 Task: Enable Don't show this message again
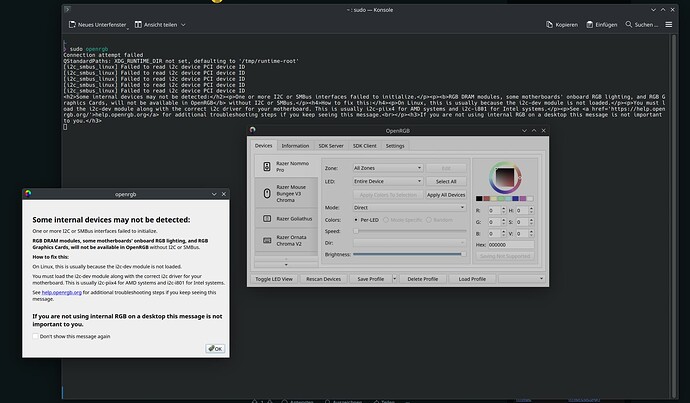click(x=35, y=336)
